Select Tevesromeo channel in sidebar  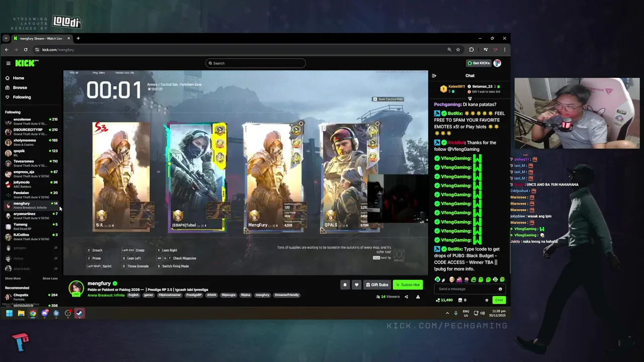[x=31, y=163]
